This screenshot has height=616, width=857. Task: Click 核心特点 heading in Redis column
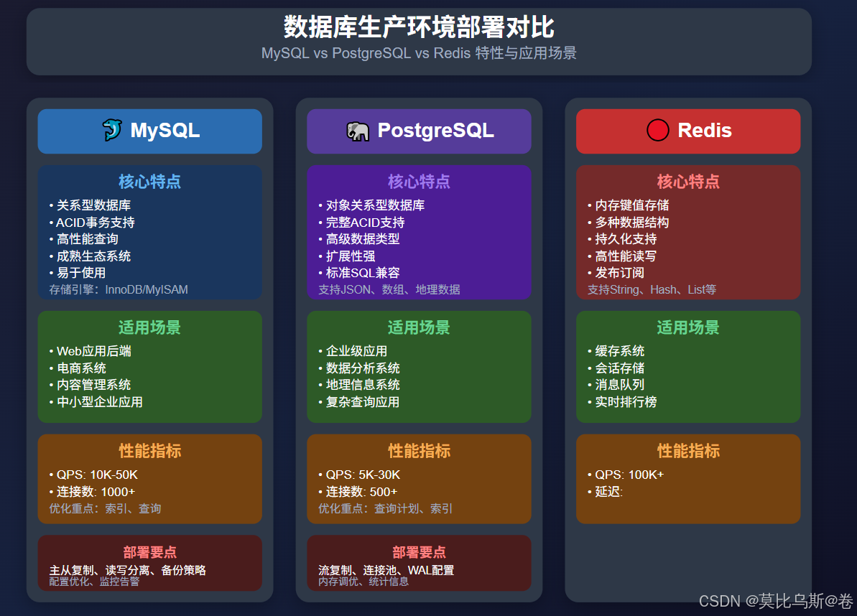(688, 182)
